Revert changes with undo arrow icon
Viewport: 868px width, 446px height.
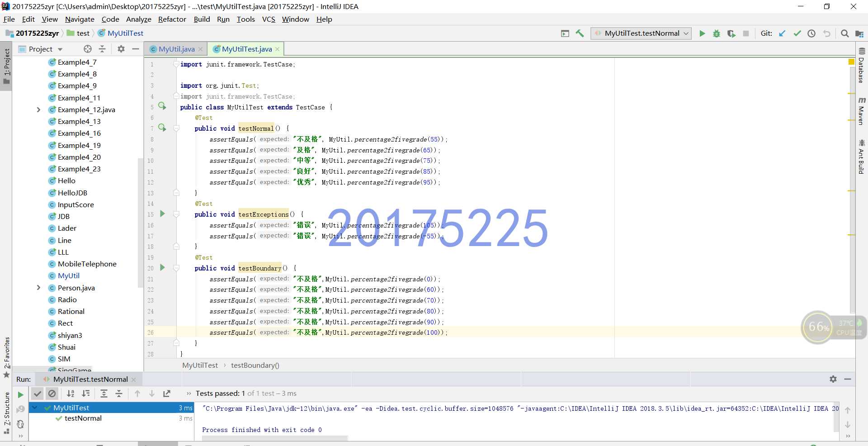(x=826, y=33)
